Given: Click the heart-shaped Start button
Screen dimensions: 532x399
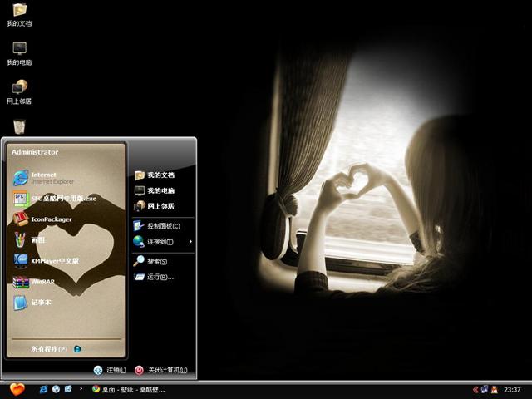Looking at the screenshot, I should (x=17, y=389).
